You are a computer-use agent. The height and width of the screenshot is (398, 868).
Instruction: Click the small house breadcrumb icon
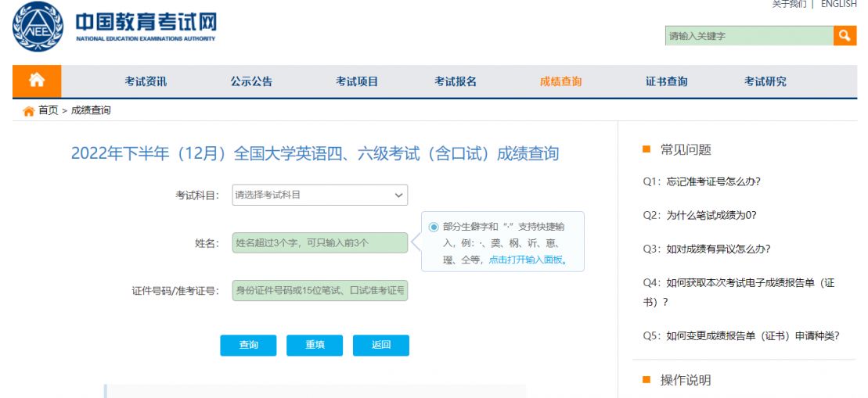(29, 111)
